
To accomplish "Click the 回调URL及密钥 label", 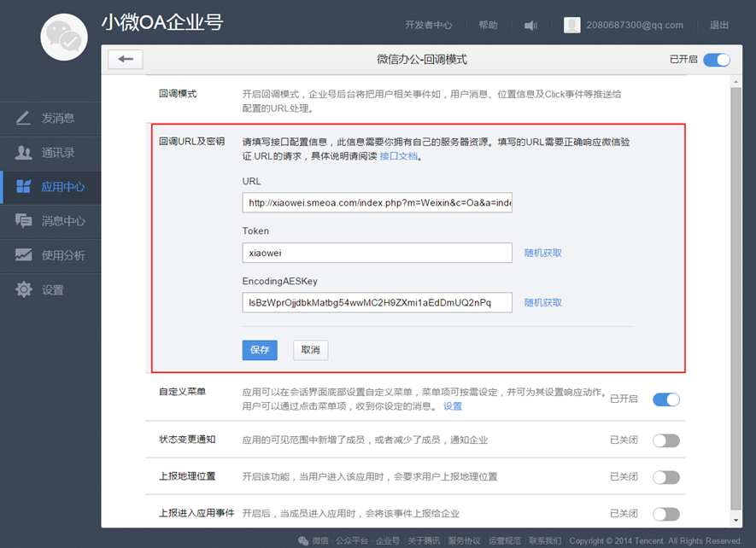I will 192,142.
